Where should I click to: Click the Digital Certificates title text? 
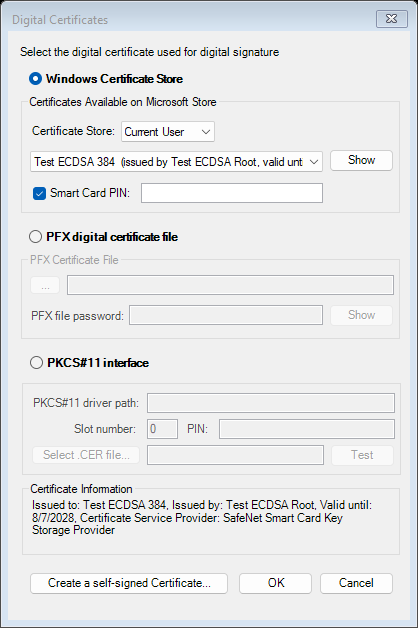pos(60,20)
